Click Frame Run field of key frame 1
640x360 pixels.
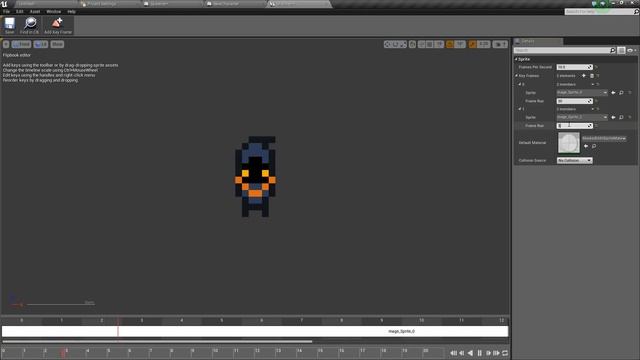point(574,126)
